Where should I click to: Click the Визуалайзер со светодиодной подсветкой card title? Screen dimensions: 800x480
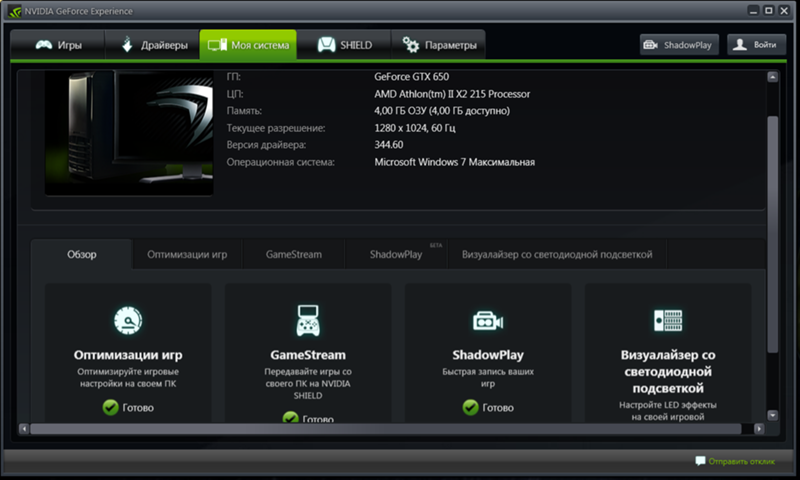[x=668, y=371]
